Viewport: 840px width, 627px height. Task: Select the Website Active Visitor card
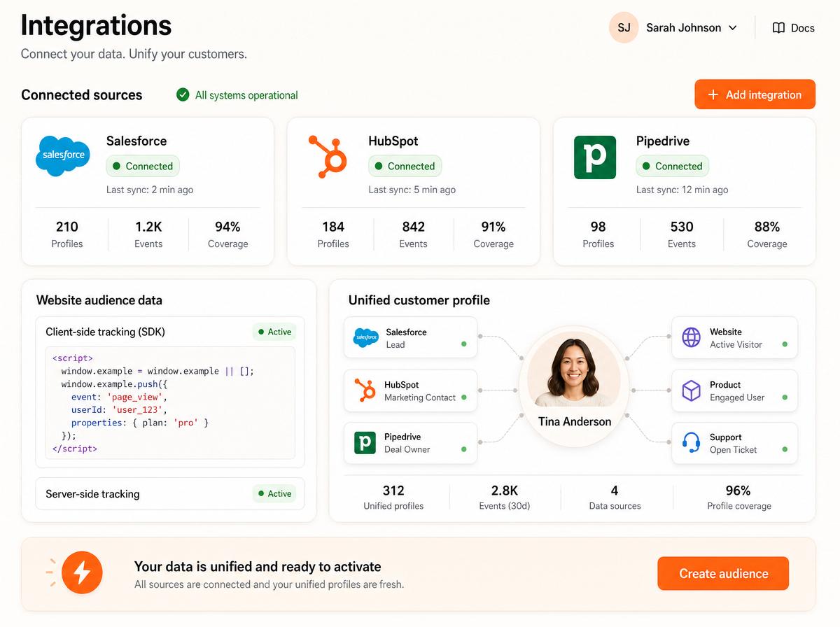pyautogui.click(x=734, y=338)
